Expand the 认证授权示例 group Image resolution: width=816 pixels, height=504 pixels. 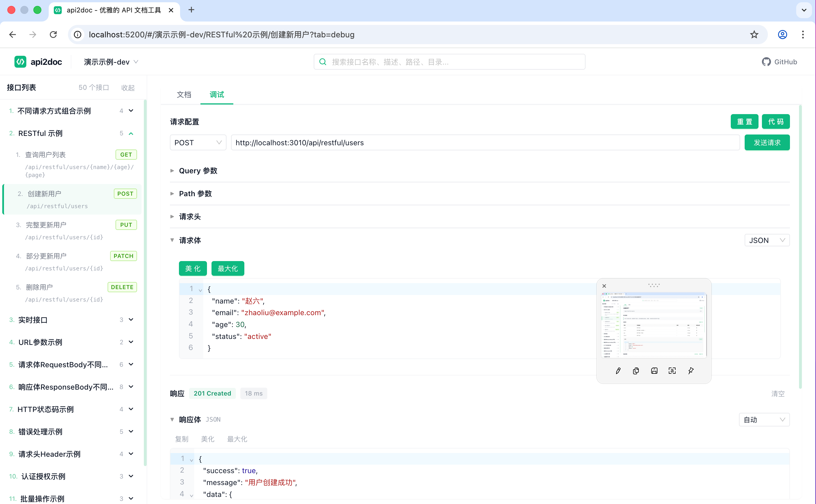coord(131,476)
